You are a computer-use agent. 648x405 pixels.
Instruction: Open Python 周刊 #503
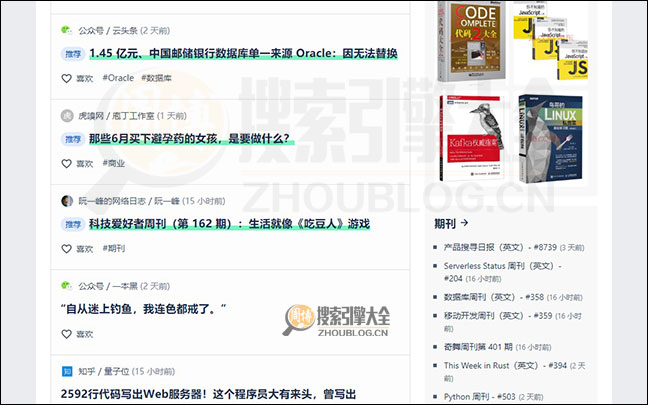pyautogui.click(x=479, y=396)
